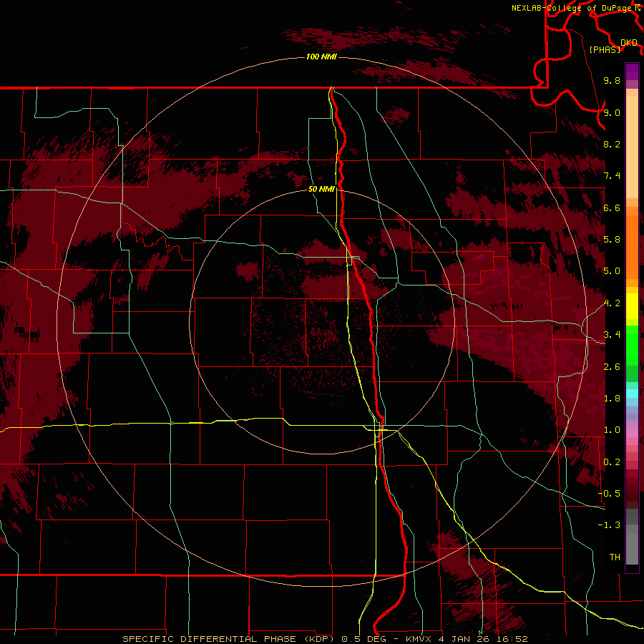Screen dimensions: 644x644
Task: Click the 5.8 value on the color scale
Action: click(x=612, y=240)
